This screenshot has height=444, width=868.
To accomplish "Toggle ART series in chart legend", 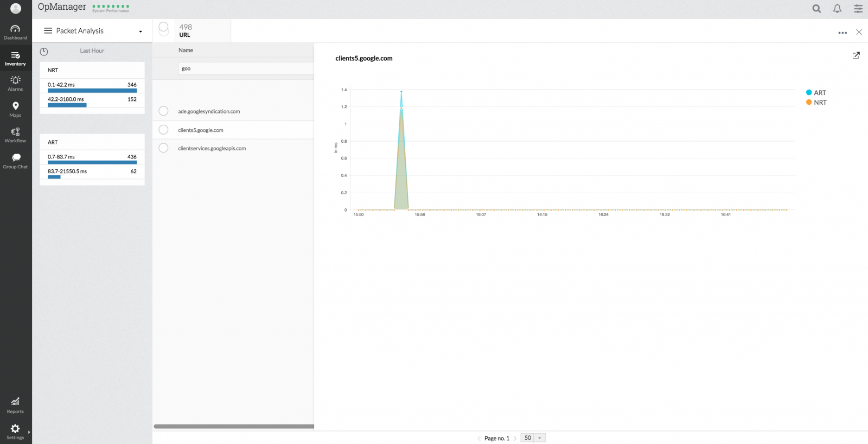I will pos(816,93).
